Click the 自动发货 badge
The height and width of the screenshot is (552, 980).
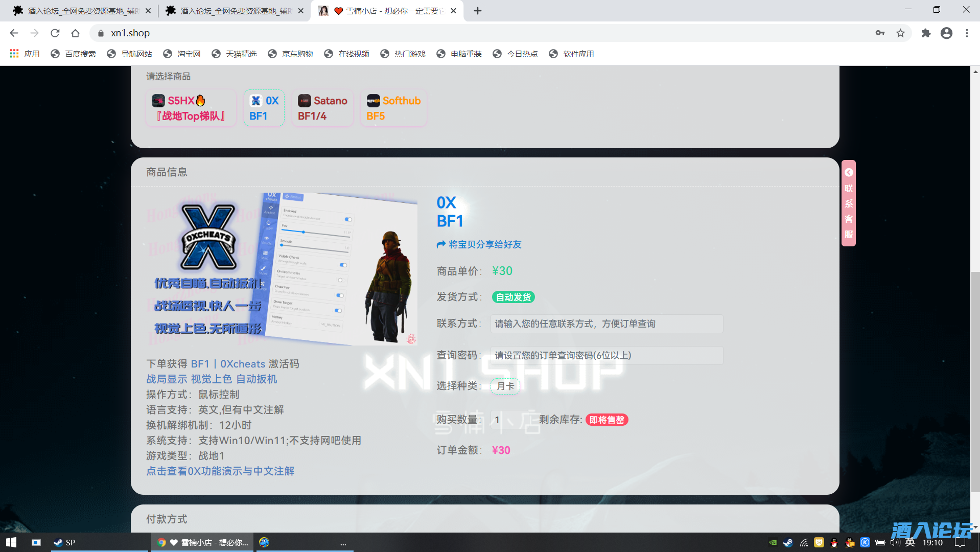click(x=514, y=297)
